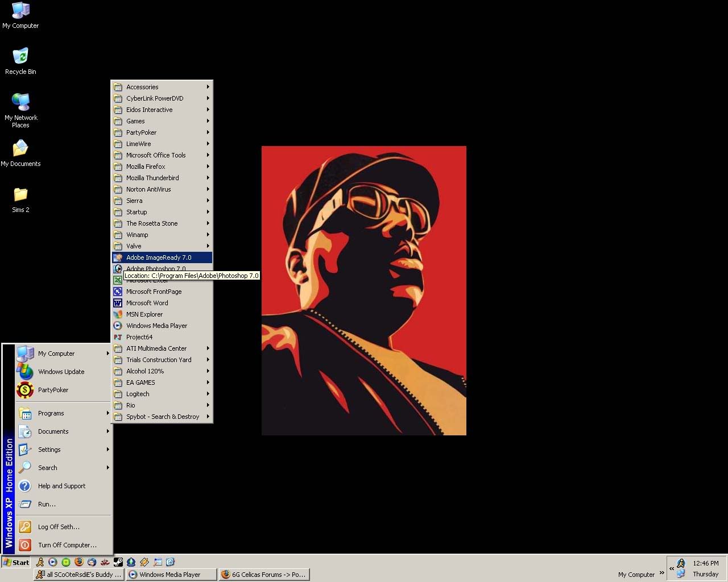
Task: Open Windows Update in Start menu
Action: [63, 372]
